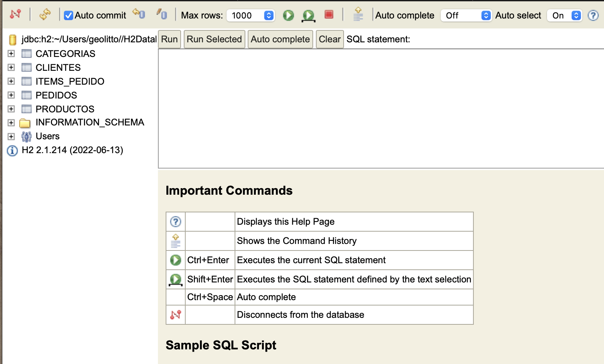Click the INFORMATION_SCHEMA folder icon

(25, 123)
